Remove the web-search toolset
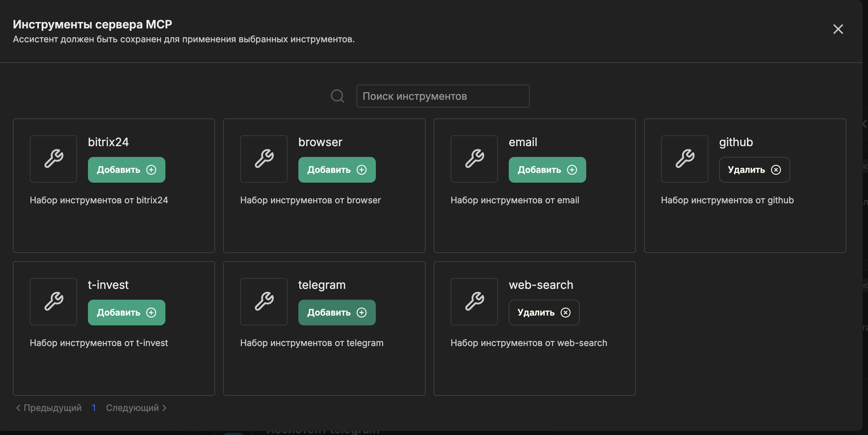868x435 pixels. 544,313
